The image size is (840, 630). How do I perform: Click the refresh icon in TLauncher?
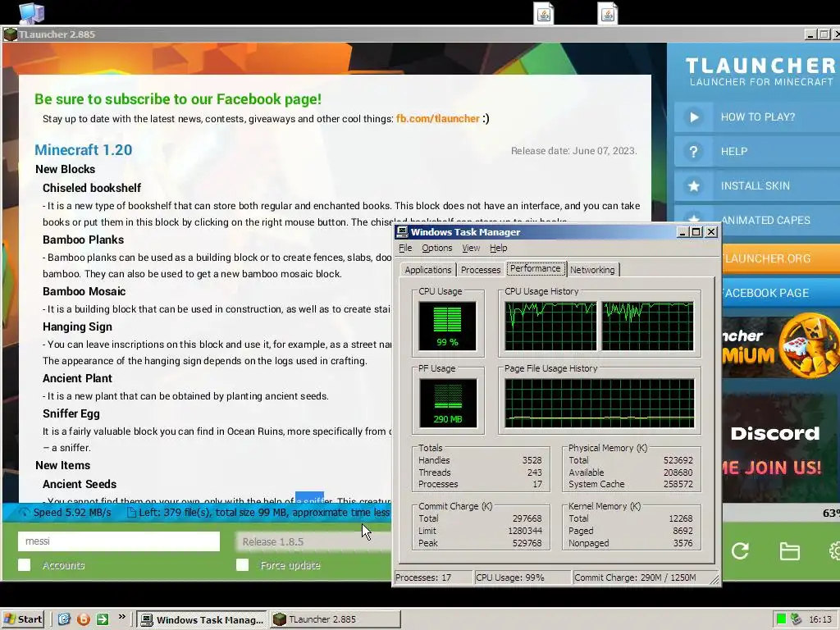coord(740,550)
